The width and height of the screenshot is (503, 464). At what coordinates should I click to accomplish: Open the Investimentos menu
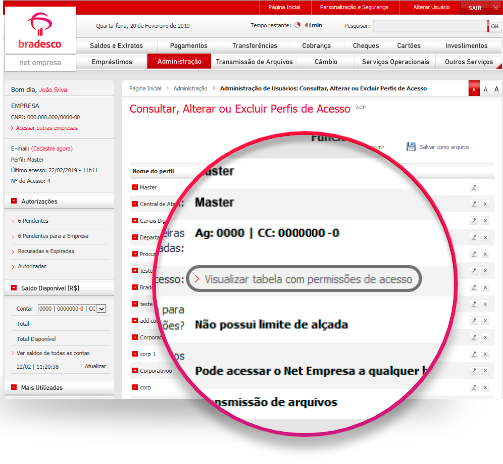[466, 46]
